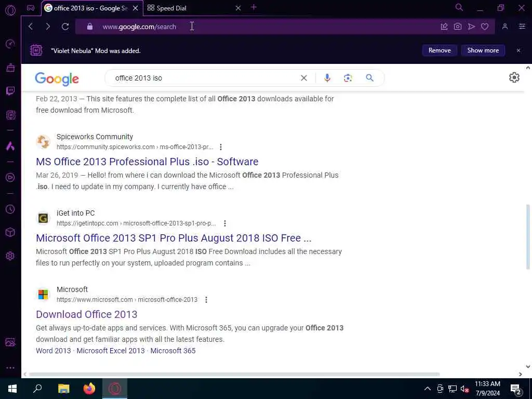Click the search tabs magnifier icon

(x=459, y=7)
